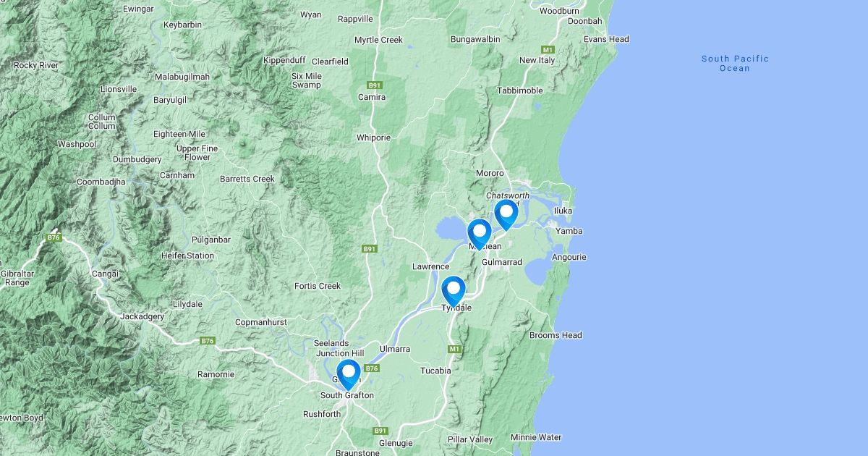Click the Upper Fine Flower label
This screenshot has width=868, height=456.
(x=197, y=153)
